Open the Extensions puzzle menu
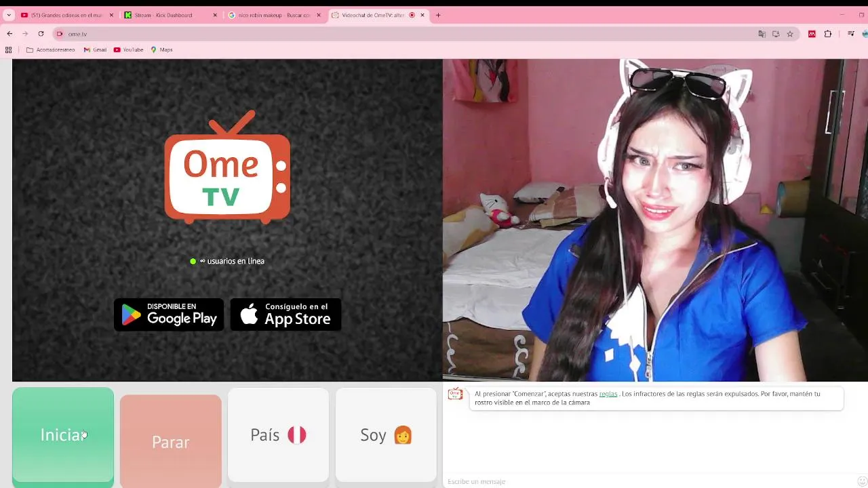 click(828, 34)
